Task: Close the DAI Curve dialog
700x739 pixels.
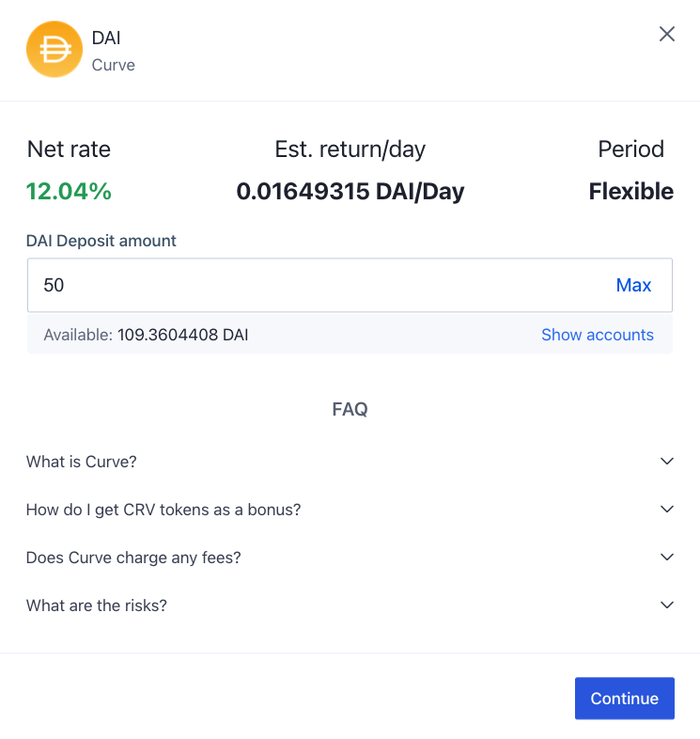Action: point(666,34)
